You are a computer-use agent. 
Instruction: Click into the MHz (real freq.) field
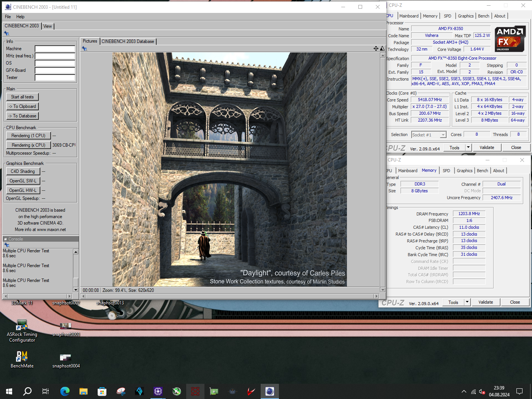[x=55, y=56]
